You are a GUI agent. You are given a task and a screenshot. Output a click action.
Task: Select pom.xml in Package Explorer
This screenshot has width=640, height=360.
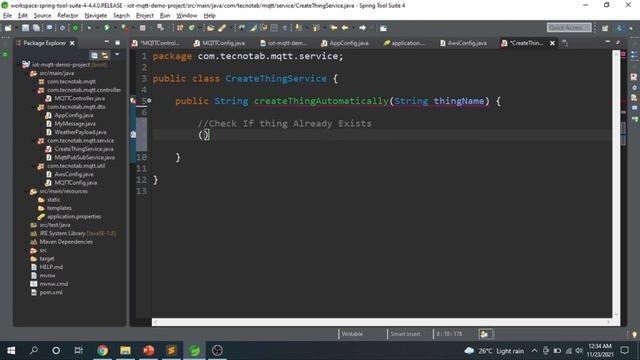(x=51, y=292)
